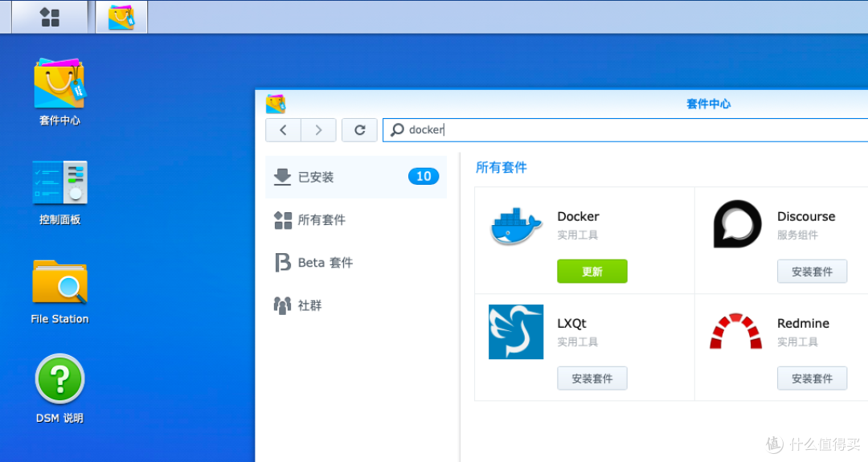Click the LXQt bird package icon
This screenshot has width=868, height=462.
click(x=516, y=332)
